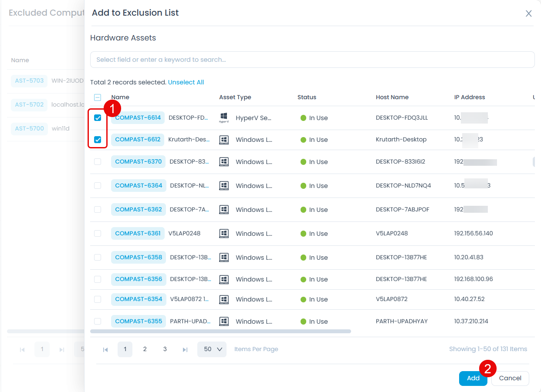Uncheck the COMPAST-6614 row checkbox
541x392 pixels.
[x=98, y=117]
